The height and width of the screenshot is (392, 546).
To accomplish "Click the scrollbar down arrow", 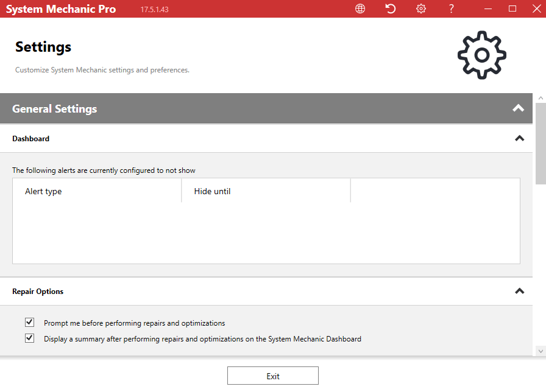I will pyautogui.click(x=540, y=351).
